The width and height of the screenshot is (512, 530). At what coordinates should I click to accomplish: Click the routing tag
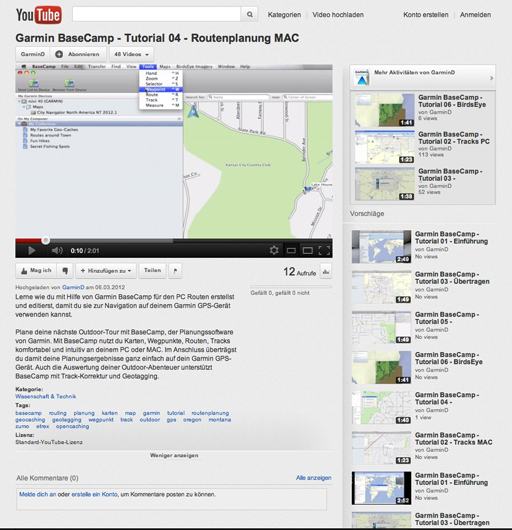[x=57, y=413]
